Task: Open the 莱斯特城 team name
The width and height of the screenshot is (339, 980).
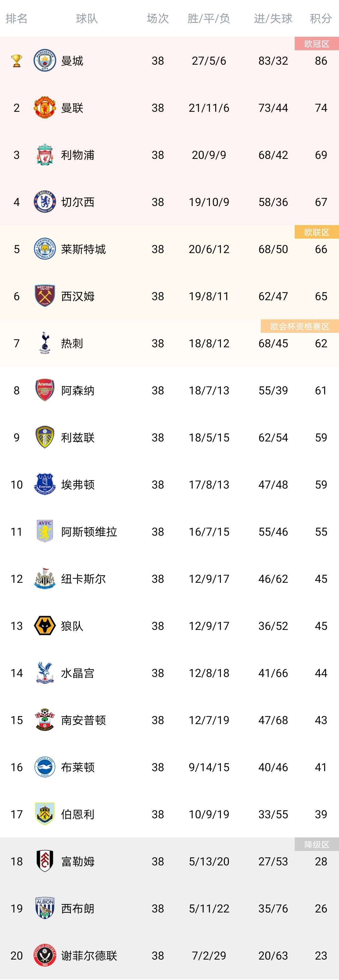Action: pyautogui.click(x=83, y=249)
